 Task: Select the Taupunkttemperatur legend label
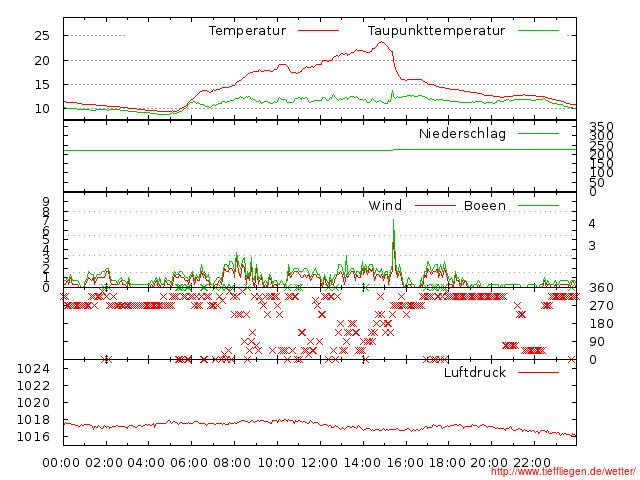pos(436,31)
